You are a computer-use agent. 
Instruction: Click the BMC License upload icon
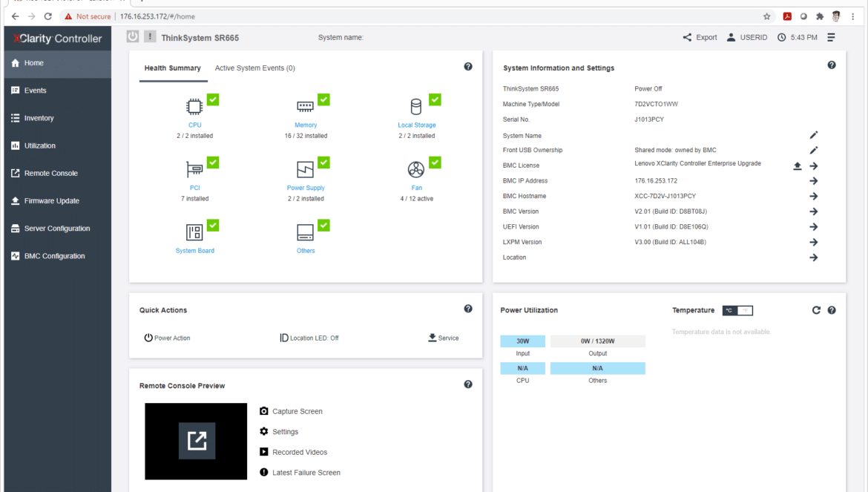797,166
